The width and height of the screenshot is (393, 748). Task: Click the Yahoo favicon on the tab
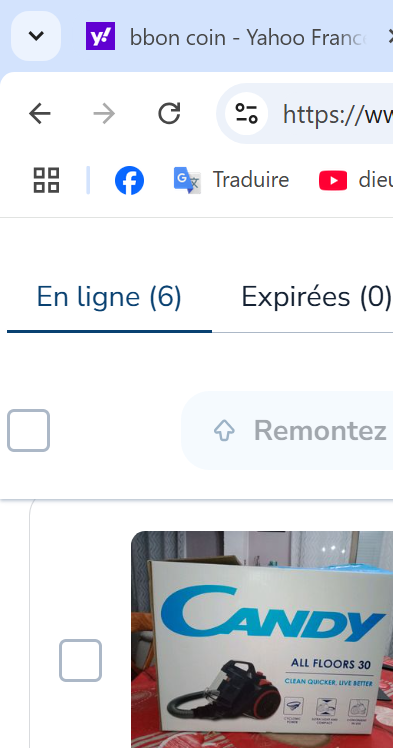(x=101, y=36)
